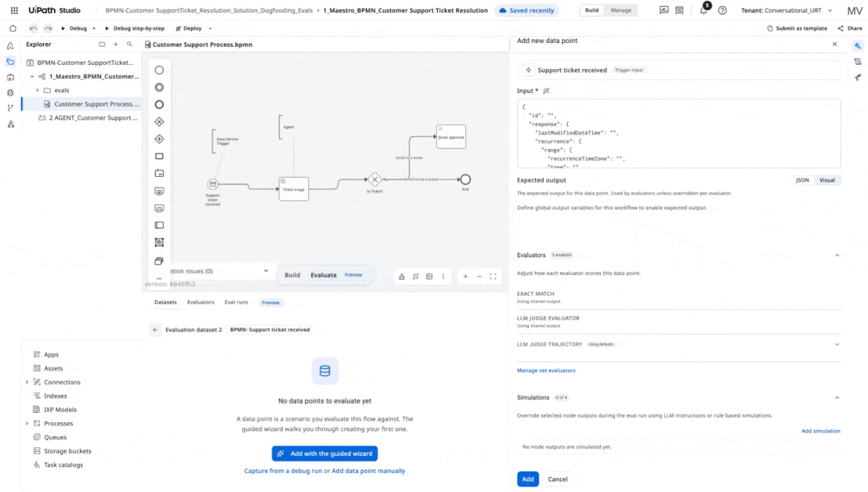The width and height of the screenshot is (868, 492).
Task: Zoom out on the canvas
Action: (x=479, y=276)
